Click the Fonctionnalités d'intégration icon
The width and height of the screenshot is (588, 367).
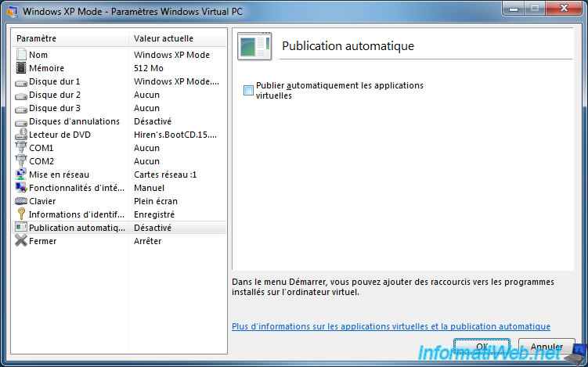click(21, 188)
